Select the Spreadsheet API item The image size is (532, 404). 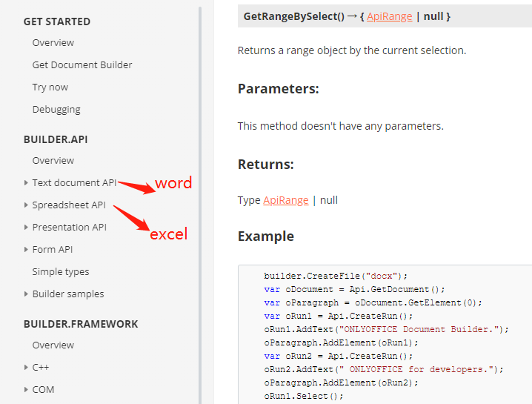coord(69,205)
